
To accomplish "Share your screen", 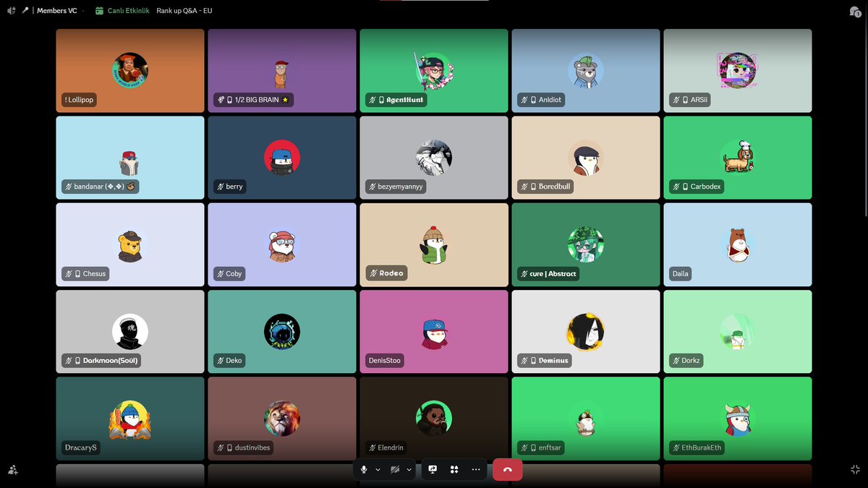I will click(433, 469).
